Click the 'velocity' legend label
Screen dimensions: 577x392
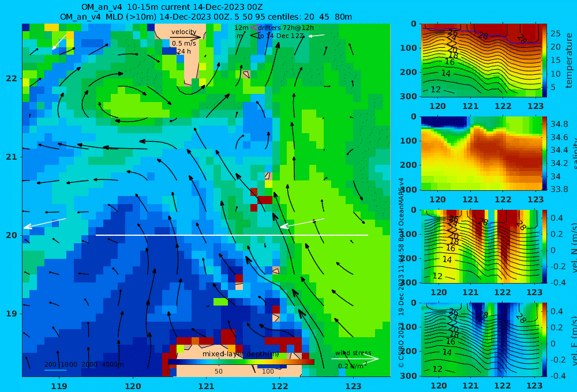183,32
